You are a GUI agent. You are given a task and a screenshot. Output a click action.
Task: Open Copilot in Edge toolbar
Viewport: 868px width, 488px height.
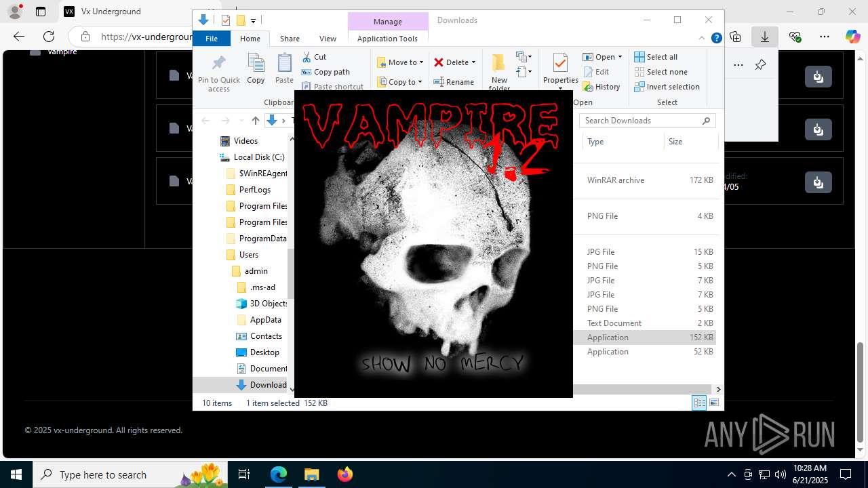tap(852, 37)
